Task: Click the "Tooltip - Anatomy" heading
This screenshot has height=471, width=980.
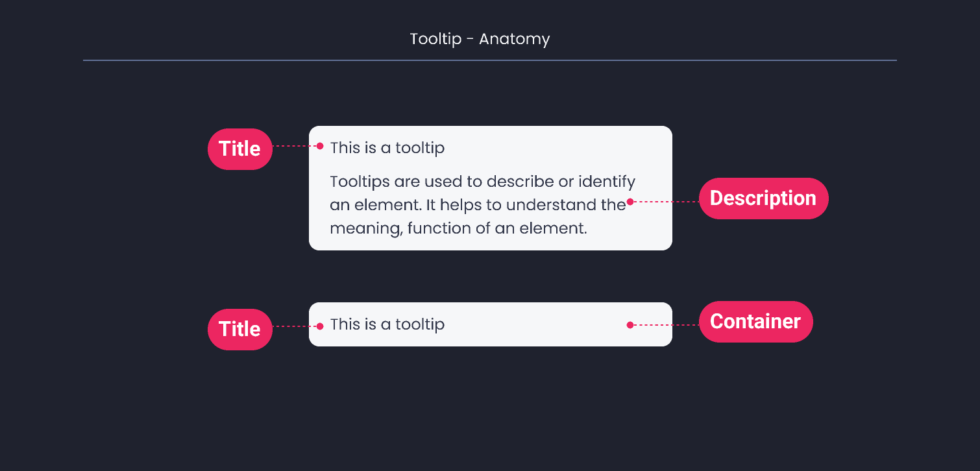Action: 480,39
